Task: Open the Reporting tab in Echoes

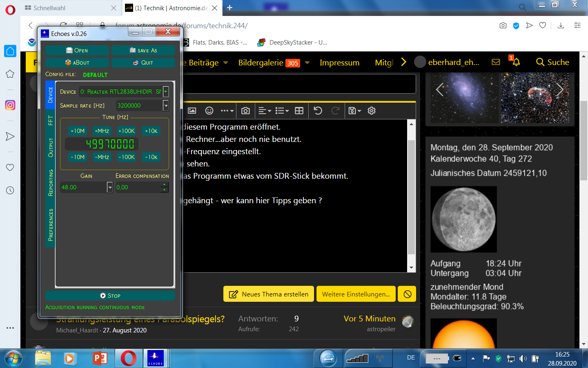Action: (50, 183)
